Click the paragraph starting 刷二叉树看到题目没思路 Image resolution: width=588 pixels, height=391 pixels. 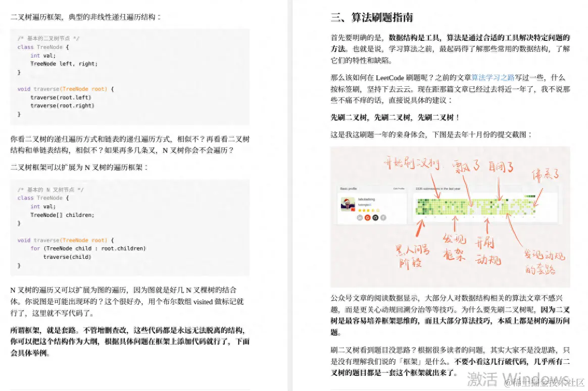click(450, 361)
